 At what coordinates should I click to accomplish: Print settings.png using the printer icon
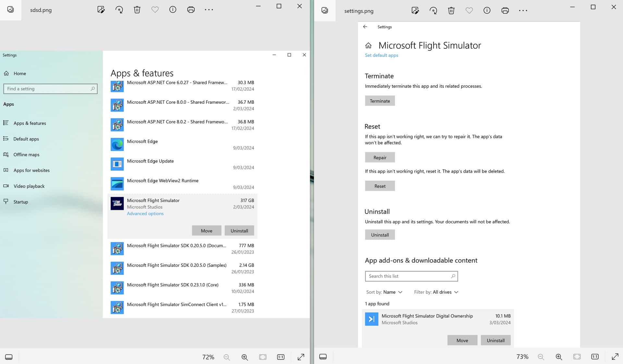(505, 11)
